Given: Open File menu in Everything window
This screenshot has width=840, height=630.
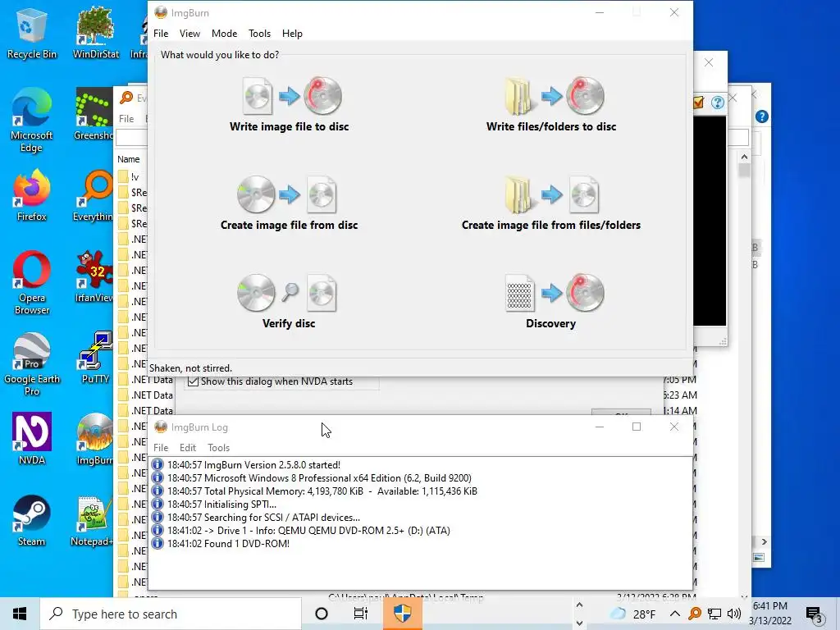Looking at the screenshot, I should pyautogui.click(x=126, y=118).
